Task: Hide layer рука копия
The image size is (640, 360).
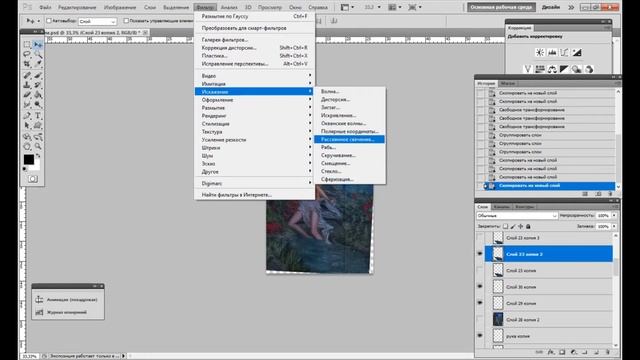Action: coord(480,336)
